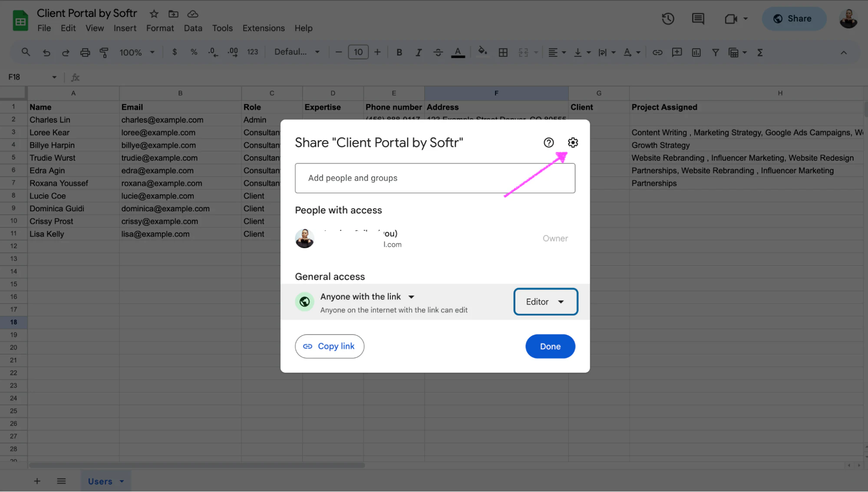Click the Add people and groups field
The height and width of the screenshot is (492, 868).
pyautogui.click(x=435, y=178)
